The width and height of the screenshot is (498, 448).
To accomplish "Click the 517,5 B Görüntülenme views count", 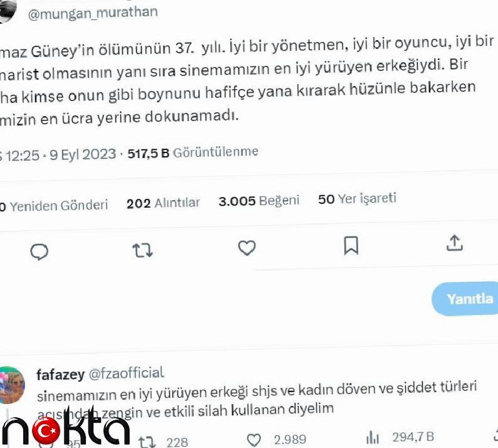I will coord(193,152).
